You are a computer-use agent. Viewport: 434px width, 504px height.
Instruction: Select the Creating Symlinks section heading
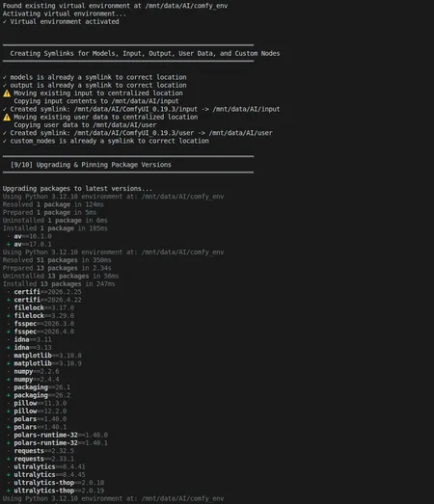coord(145,53)
